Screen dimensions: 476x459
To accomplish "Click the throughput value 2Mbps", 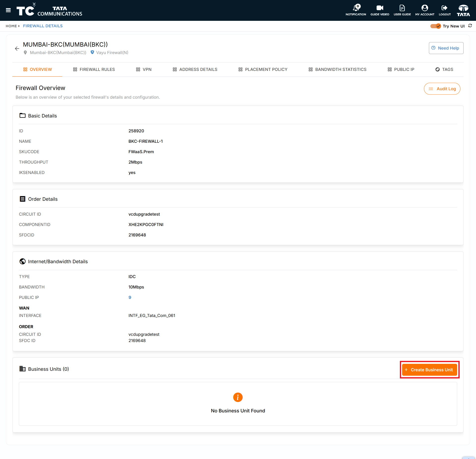I will (135, 162).
